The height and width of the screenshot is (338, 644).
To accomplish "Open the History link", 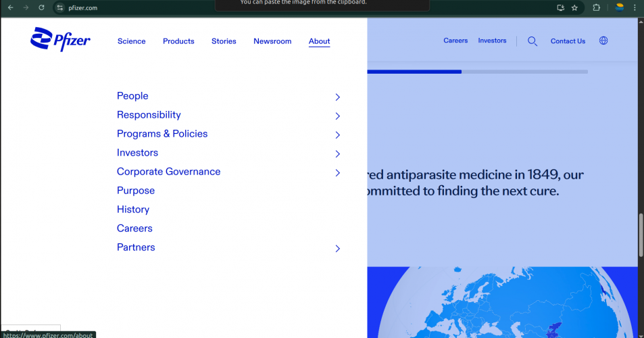I will coord(133,210).
